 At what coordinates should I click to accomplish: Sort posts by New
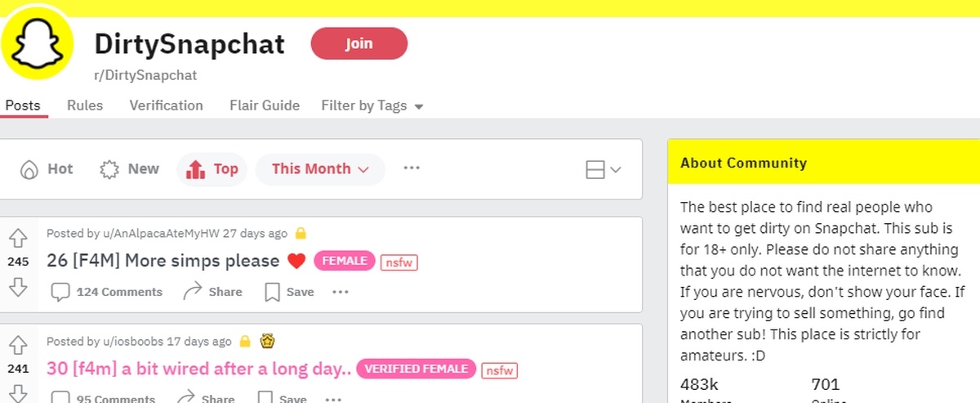[130, 169]
